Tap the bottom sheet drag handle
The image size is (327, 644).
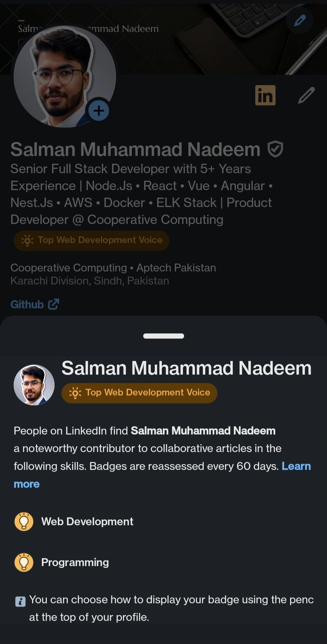tap(163, 336)
